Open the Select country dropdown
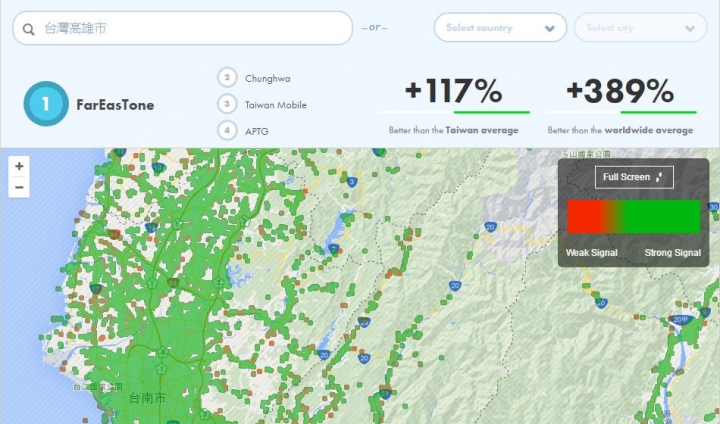The image size is (720, 424). pyautogui.click(x=500, y=28)
